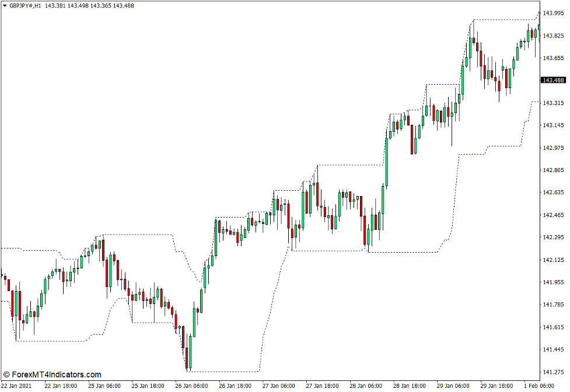Click the 142.125 price axis label
This screenshot has height=392, width=570.
click(x=554, y=260)
